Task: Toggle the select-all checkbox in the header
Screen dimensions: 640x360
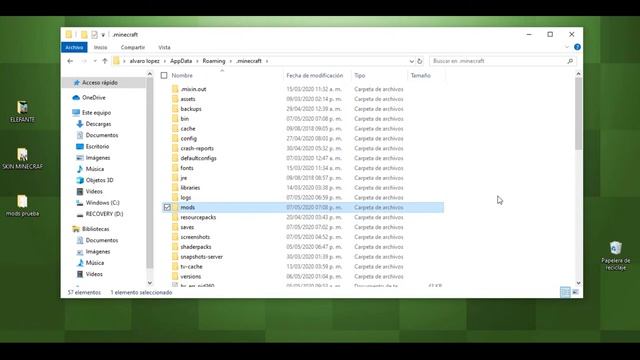Action: click(164, 76)
